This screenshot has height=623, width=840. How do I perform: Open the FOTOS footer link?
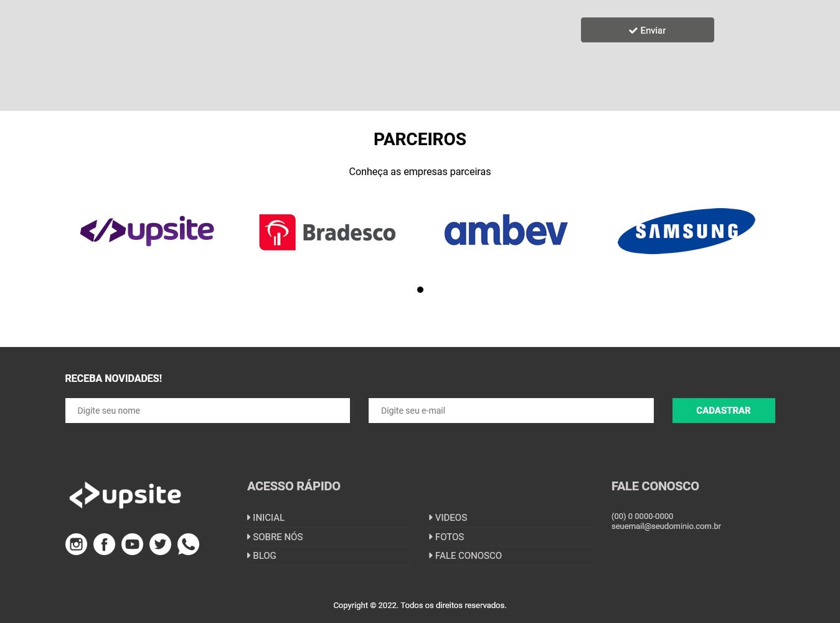tap(449, 537)
